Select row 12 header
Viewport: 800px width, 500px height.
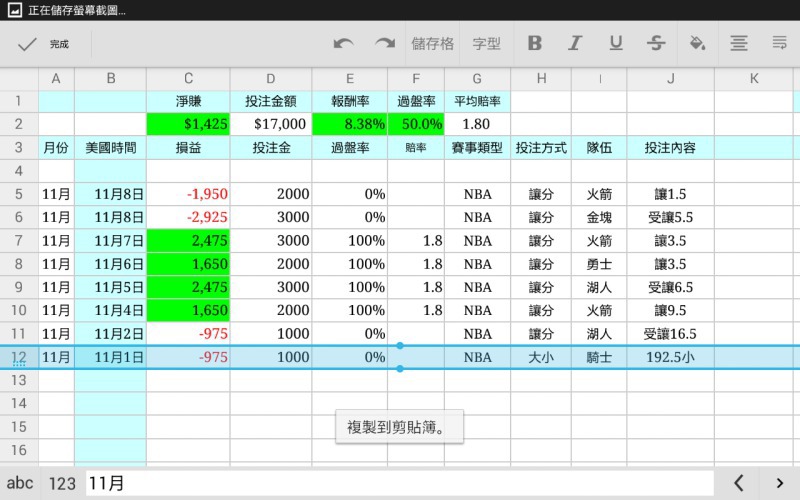tap(19, 357)
